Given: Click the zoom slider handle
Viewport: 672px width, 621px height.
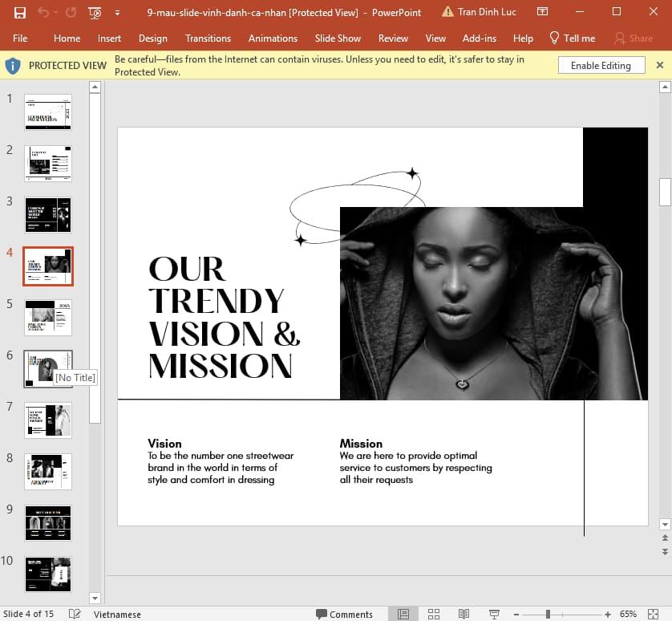Looking at the screenshot, I should (x=548, y=614).
